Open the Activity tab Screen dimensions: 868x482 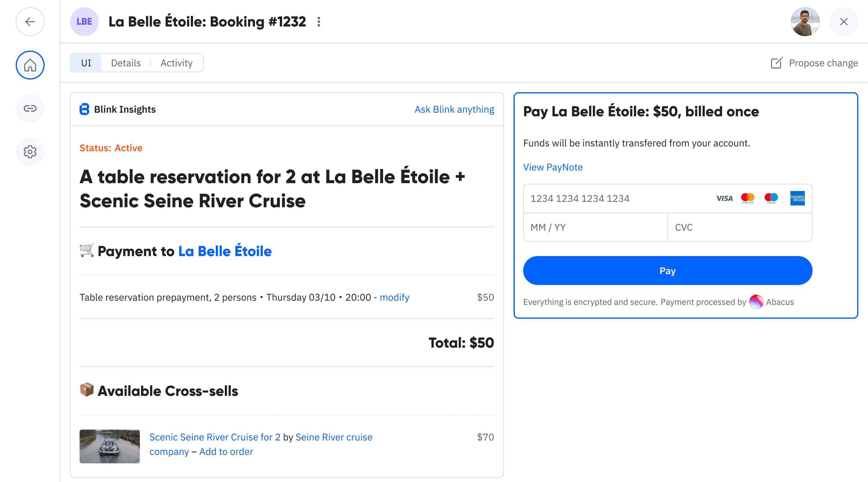tap(176, 63)
